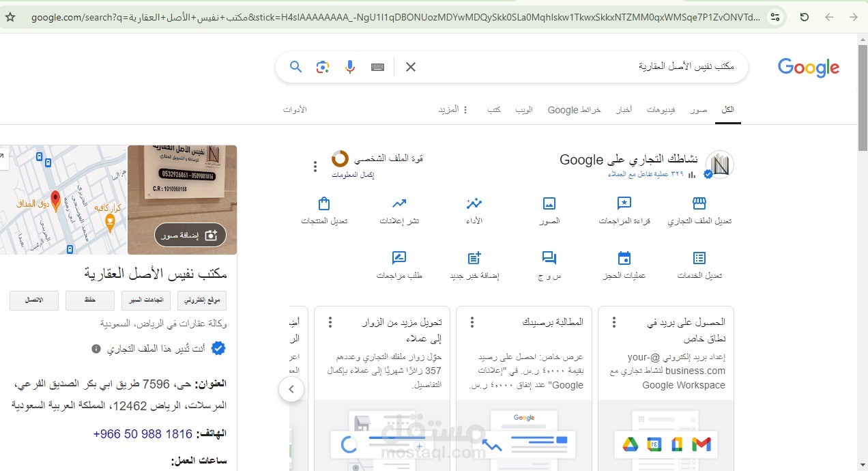This screenshot has height=471, width=868.
Task: Go back using the left arrow
Action: tap(829, 17)
